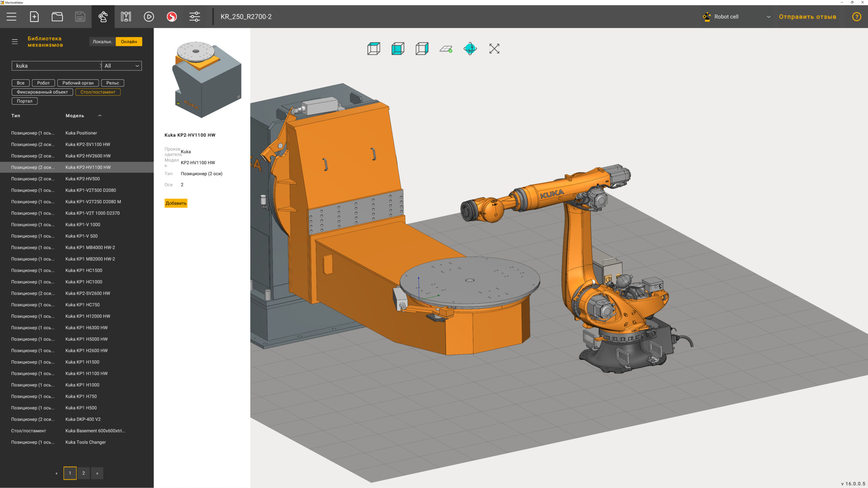
Task: Click the Добавить button
Action: tap(176, 203)
